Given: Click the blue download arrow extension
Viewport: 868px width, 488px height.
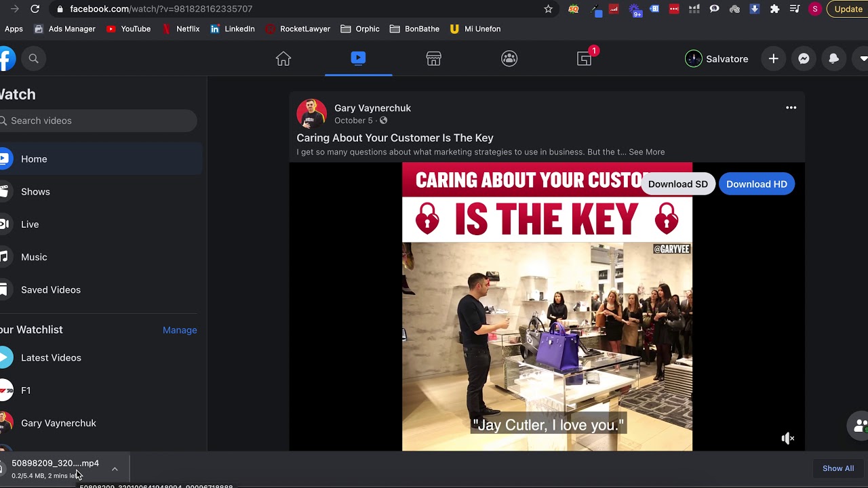Looking at the screenshot, I should click(x=754, y=9).
